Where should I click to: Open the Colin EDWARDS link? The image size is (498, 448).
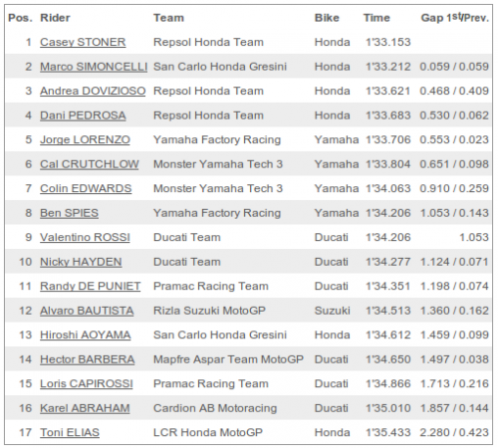coord(86,188)
